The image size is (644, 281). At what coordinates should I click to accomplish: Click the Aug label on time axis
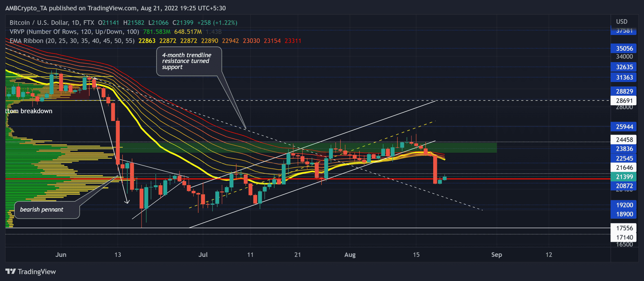350,255
